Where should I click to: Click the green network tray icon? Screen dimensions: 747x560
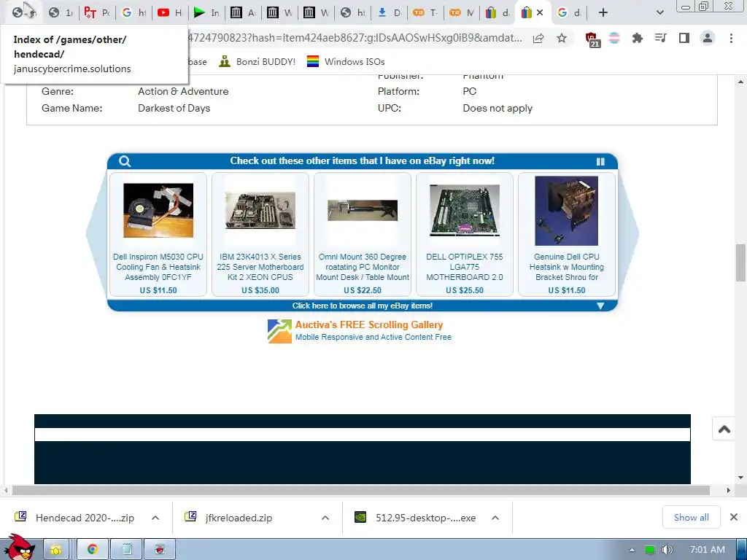pos(650,550)
